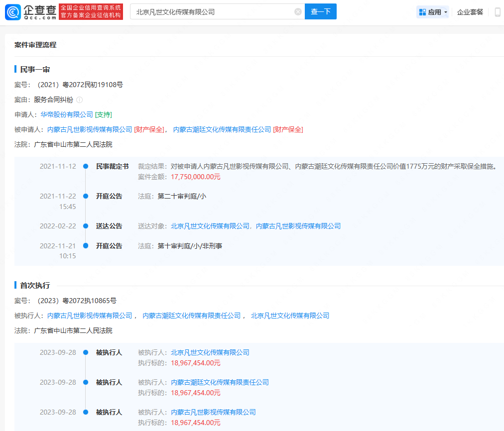Click [财产保全] tag after 内蒙古潮廷文化传媒有限责任公司

(288, 129)
